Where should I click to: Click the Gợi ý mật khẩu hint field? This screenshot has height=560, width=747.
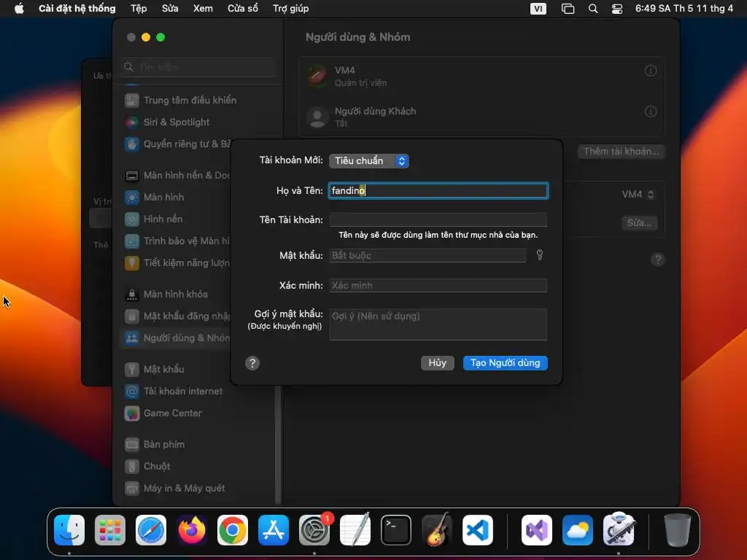click(438, 324)
